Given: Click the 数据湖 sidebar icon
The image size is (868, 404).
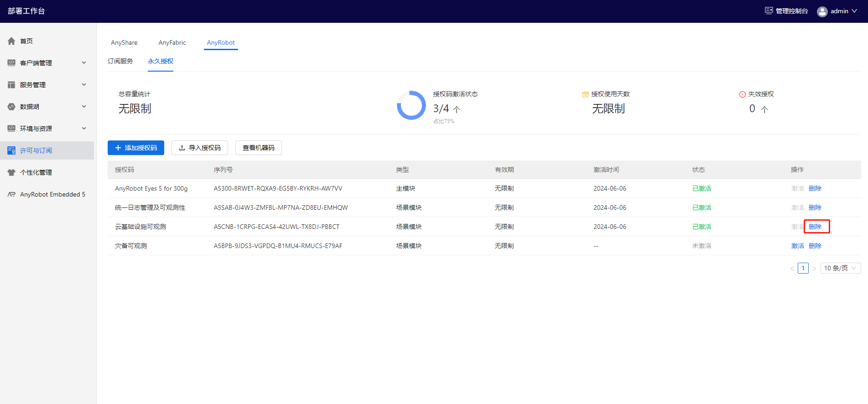Looking at the screenshot, I should [11, 107].
